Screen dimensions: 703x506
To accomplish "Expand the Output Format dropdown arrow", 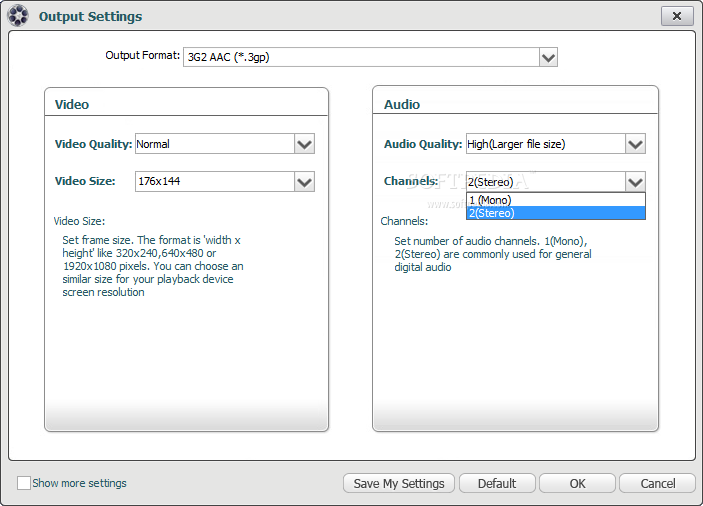I will tap(548, 57).
